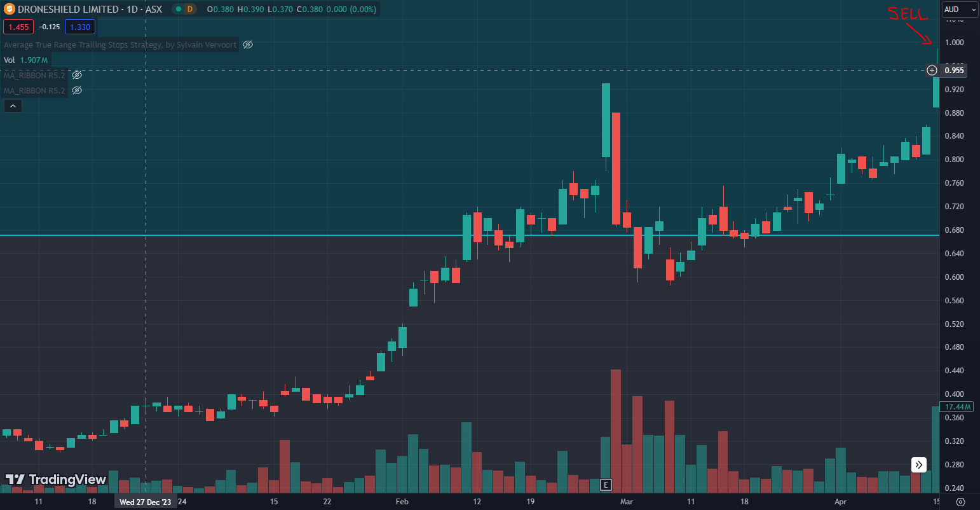
Task: Click the earnings E marker on timeline
Action: [x=606, y=485]
